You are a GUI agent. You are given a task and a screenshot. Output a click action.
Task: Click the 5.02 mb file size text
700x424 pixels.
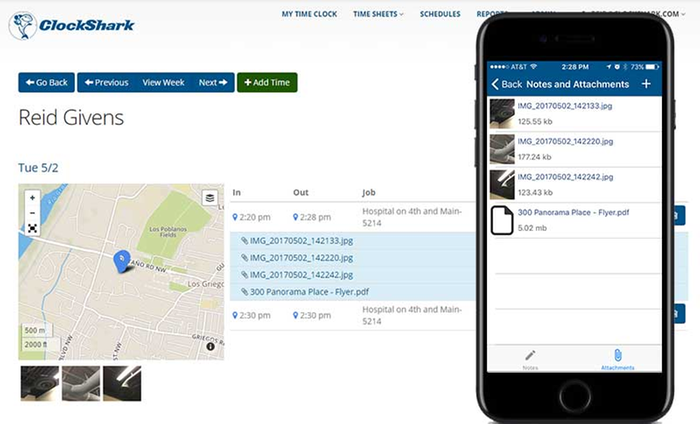(532, 228)
